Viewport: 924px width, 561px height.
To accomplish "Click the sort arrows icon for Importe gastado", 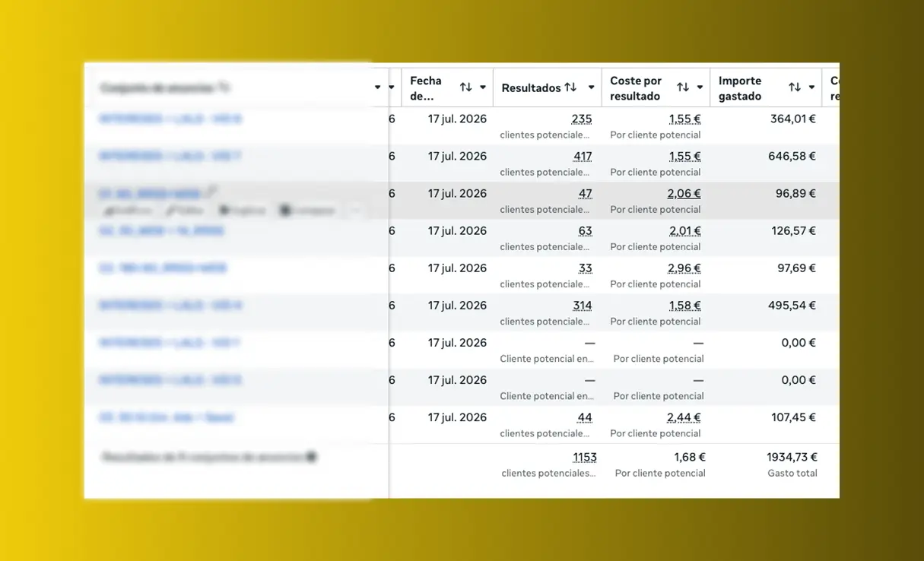I will click(795, 87).
